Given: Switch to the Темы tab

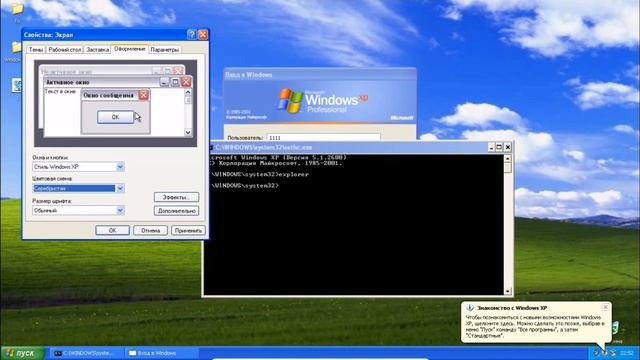Looking at the screenshot, I should (x=36, y=49).
